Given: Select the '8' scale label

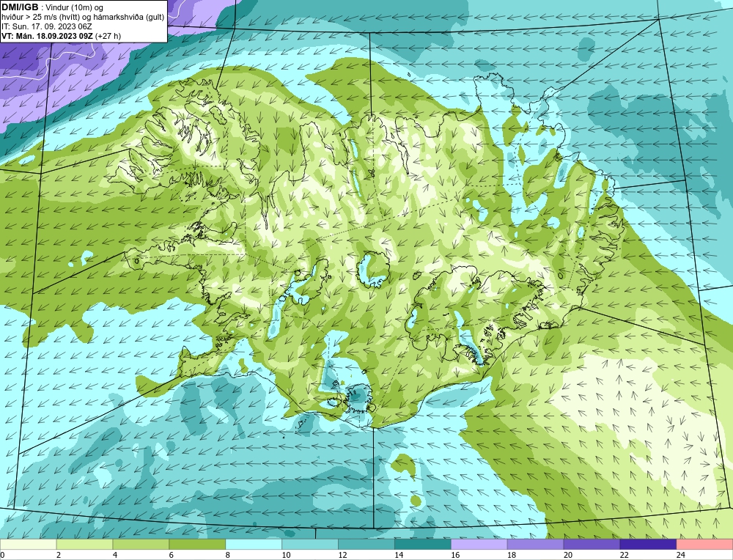Looking at the screenshot, I should tap(228, 555).
